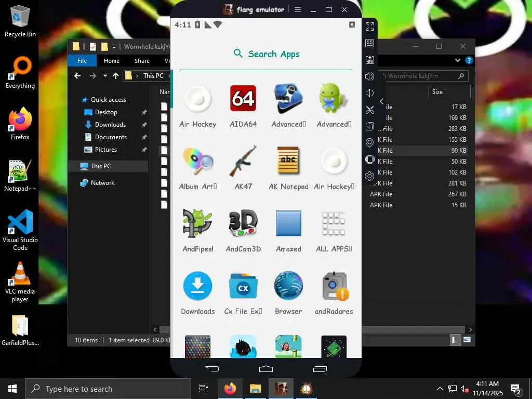Open Firefox from the taskbar

[230, 389]
